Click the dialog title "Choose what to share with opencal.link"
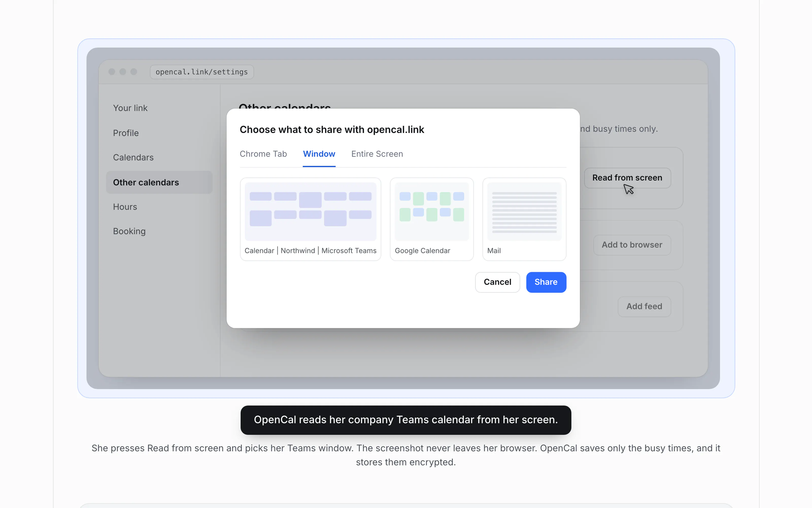812x508 pixels. 332,130
